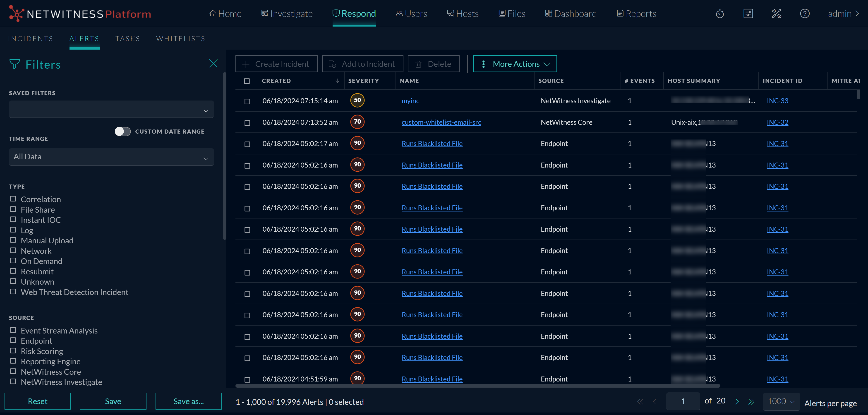Click the filter funnel icon next to Filters

[15, 64]
